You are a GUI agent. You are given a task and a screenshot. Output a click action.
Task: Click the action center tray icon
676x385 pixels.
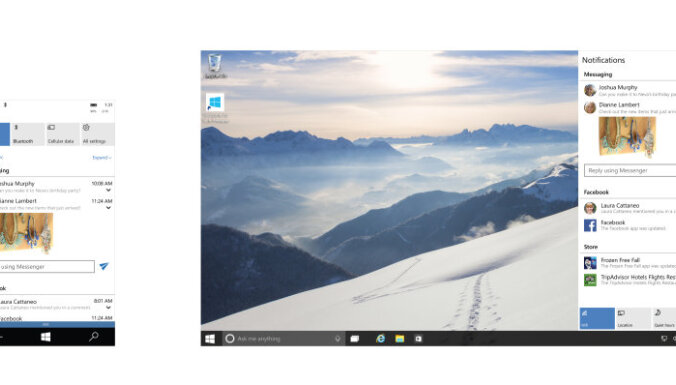click(x=664, y=339)
